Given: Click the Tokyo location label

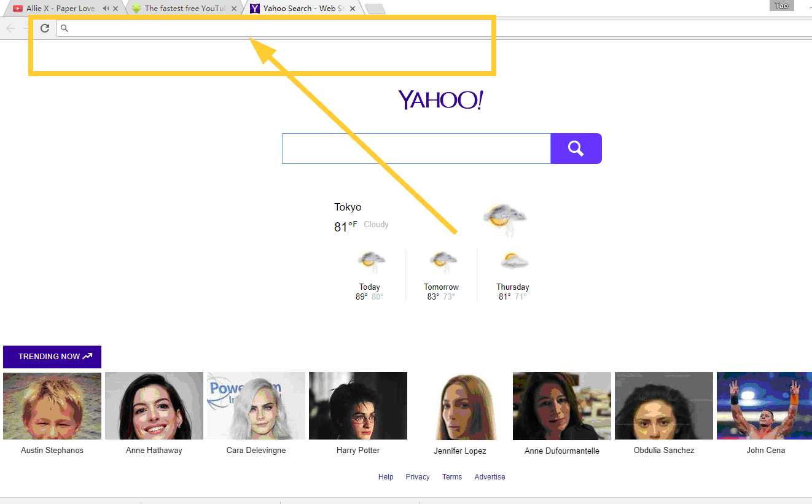Looking at the screenshot, I should click(x=348, y=207).
